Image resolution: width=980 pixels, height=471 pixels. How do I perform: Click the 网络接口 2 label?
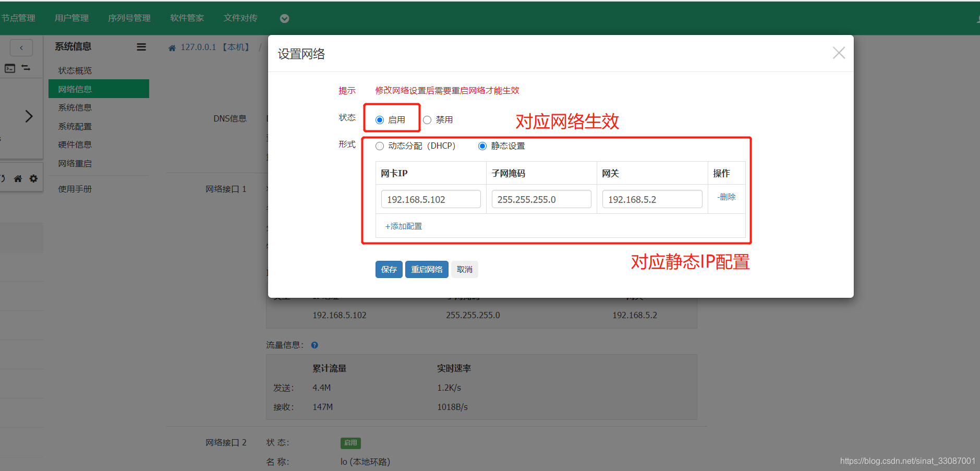226,442
